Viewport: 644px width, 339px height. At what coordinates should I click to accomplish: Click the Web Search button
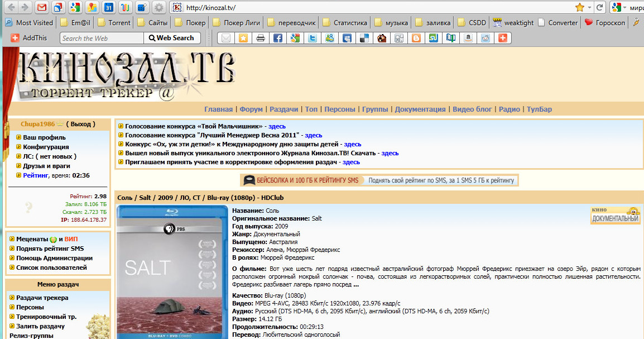point(172,38)
